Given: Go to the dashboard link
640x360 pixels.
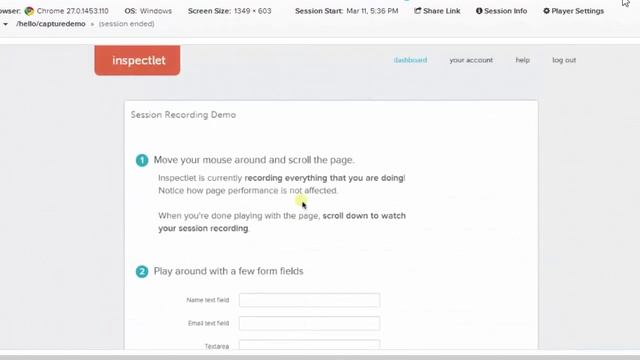Looking at the screenshot, I should coord(410,60).
